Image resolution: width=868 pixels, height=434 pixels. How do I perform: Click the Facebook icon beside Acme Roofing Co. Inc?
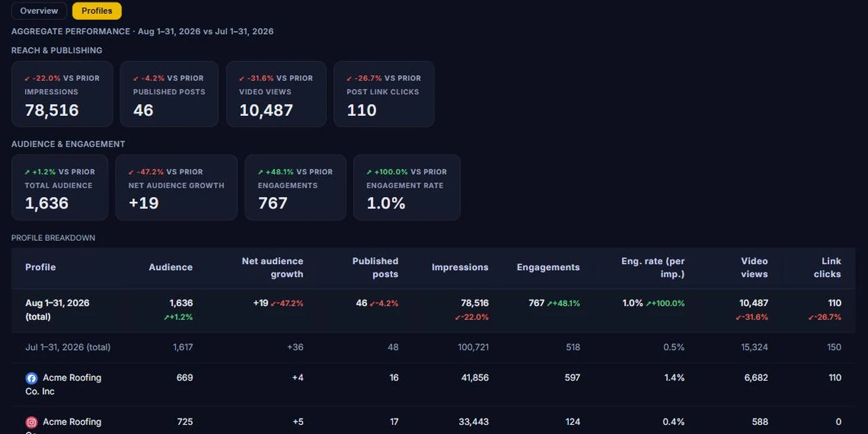(32, 378)
